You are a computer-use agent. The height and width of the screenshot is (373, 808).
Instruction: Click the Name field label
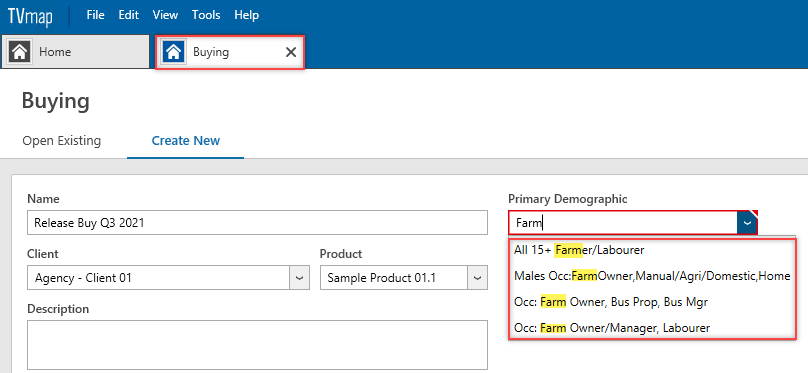point(43,199)
